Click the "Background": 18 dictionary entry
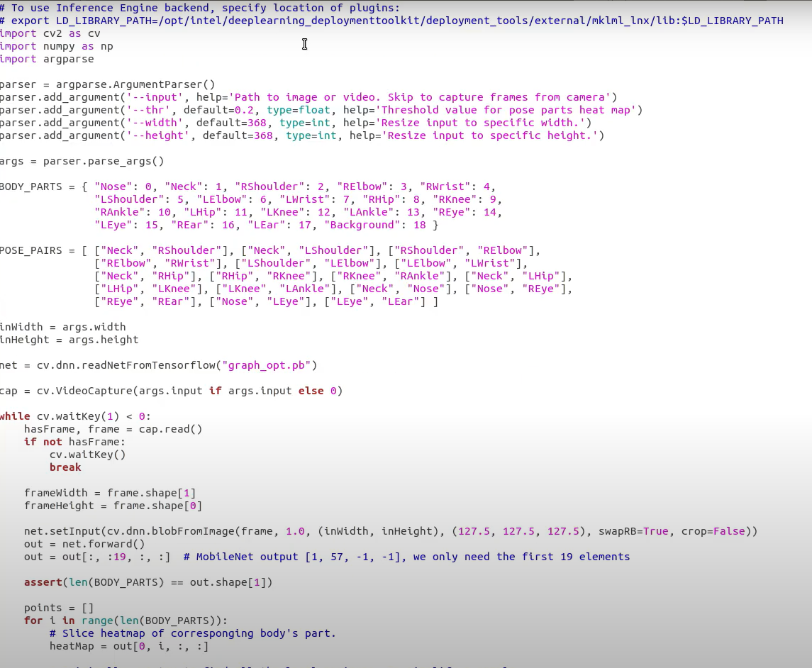Image resolution: width=812 pixels, height=668 pixels. tap(375, 225)
